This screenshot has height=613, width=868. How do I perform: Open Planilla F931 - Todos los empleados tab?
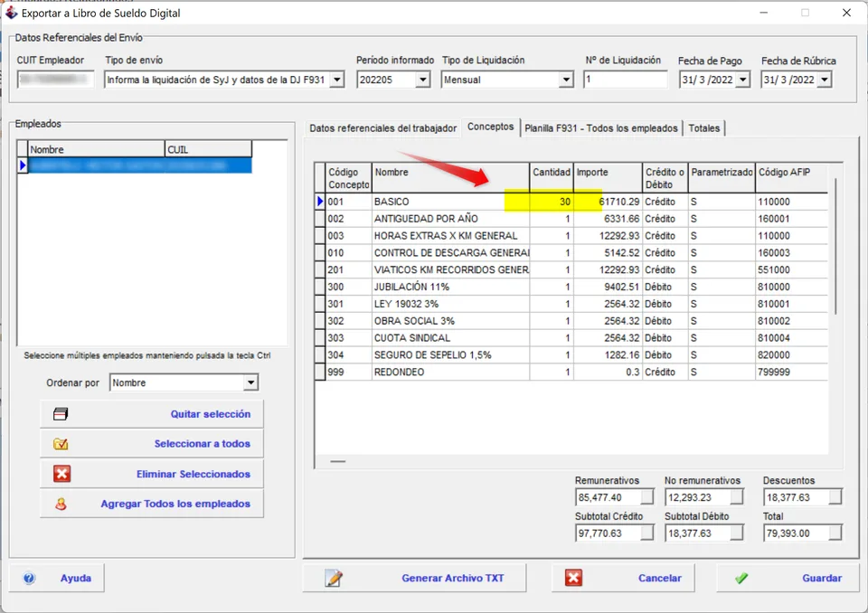click(x=601, y=127)
